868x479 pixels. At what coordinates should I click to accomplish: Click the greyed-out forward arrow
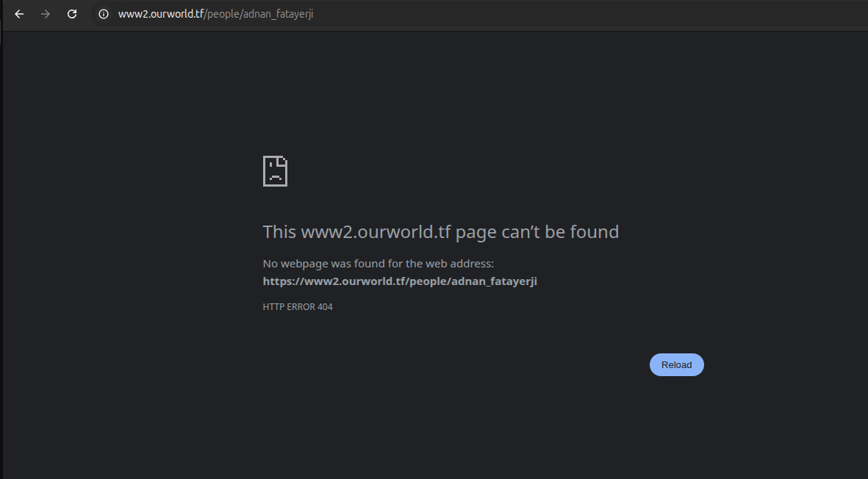[46, 14]
